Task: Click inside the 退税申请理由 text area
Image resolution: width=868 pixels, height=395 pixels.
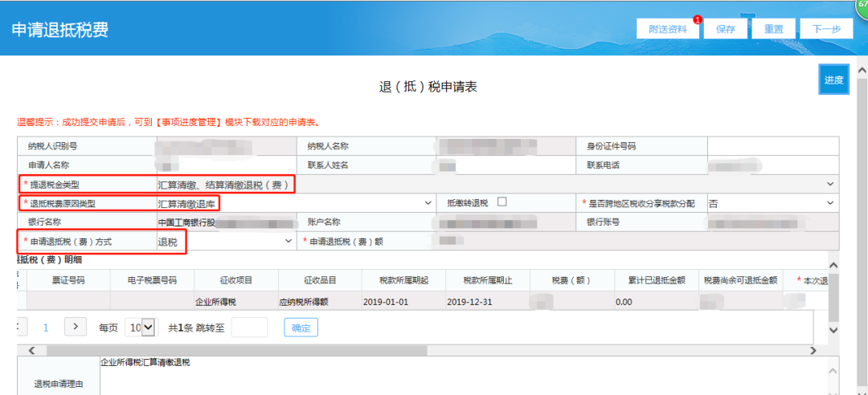Action: [x=462, y=377]
